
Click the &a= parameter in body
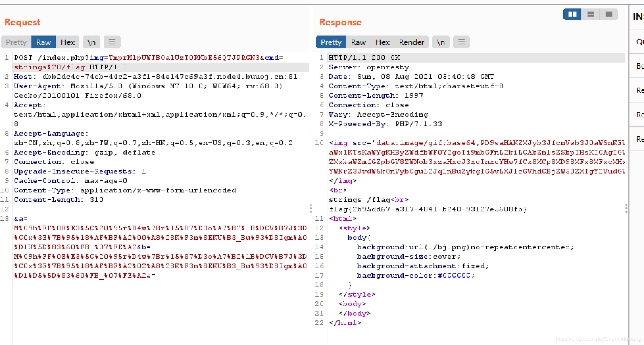pos(21,219)
